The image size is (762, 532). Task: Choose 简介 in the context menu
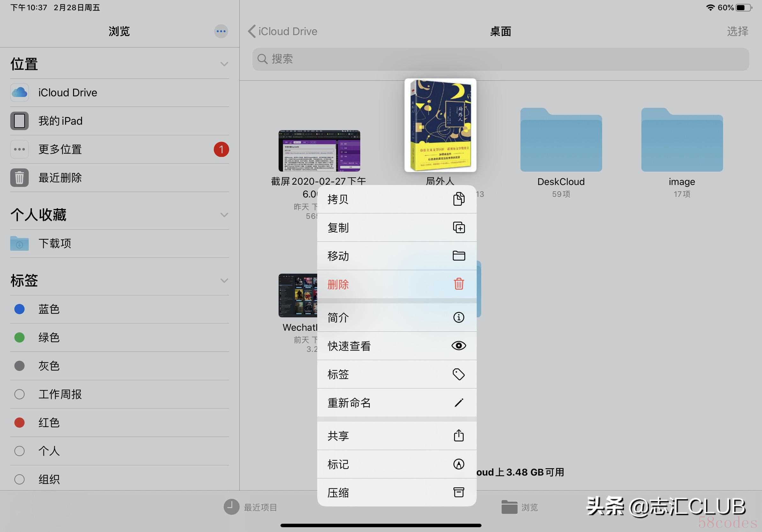tap(397, 317)
